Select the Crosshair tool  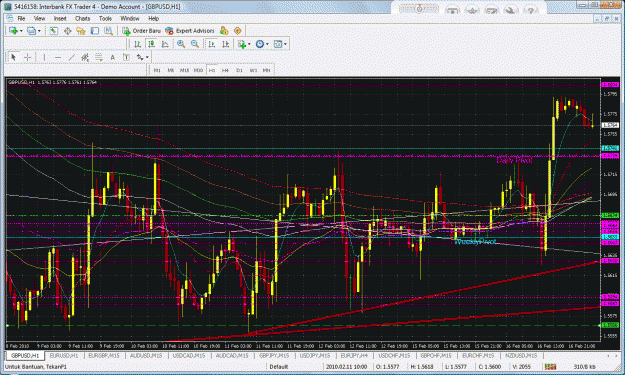tap(27, 57)
